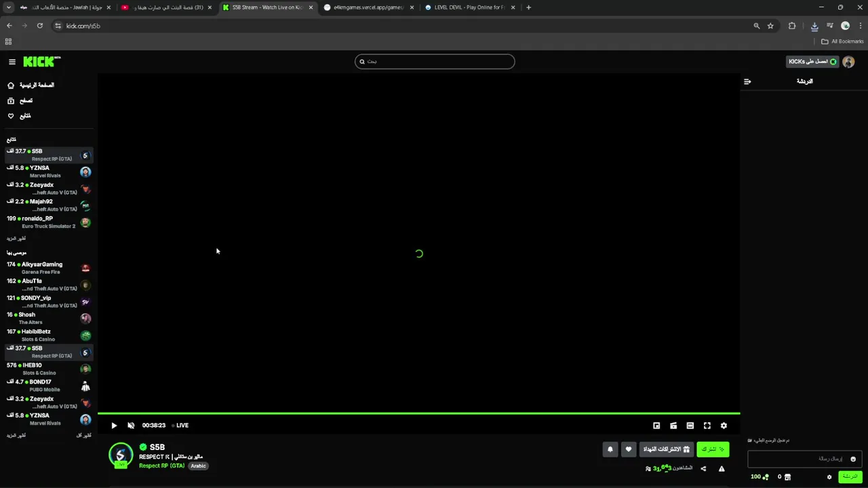The height and width of the screenshot is (488, 868).
Task: Switch to LEVEL DEVIL browser tab
Action: pyautogui.click(x=469, y=7)
